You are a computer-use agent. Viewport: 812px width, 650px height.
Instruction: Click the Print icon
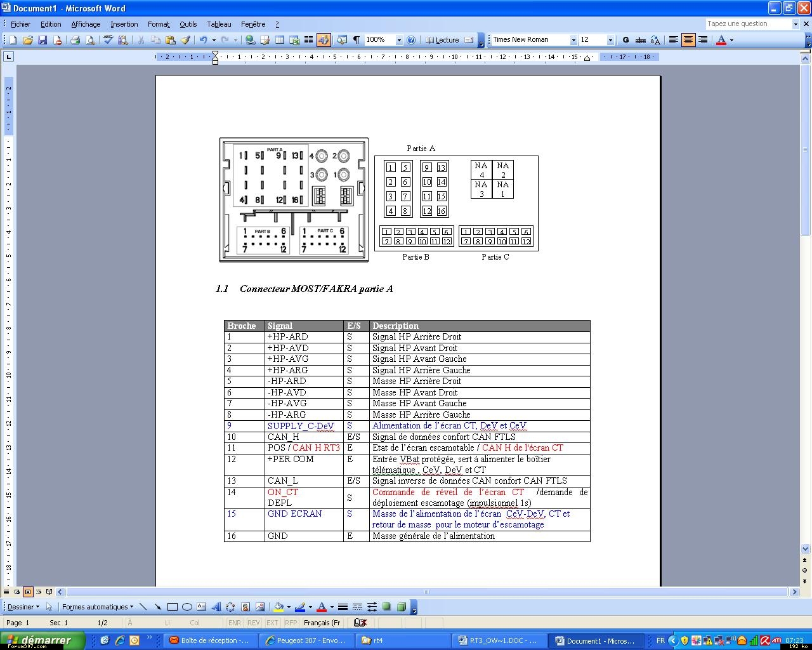tap(75, 40)
